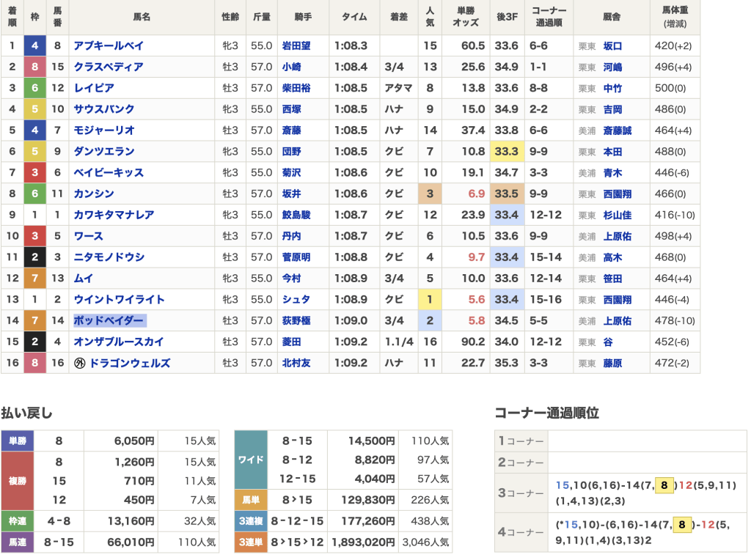Open horse ウイントワイライト link

click(119, 300)
